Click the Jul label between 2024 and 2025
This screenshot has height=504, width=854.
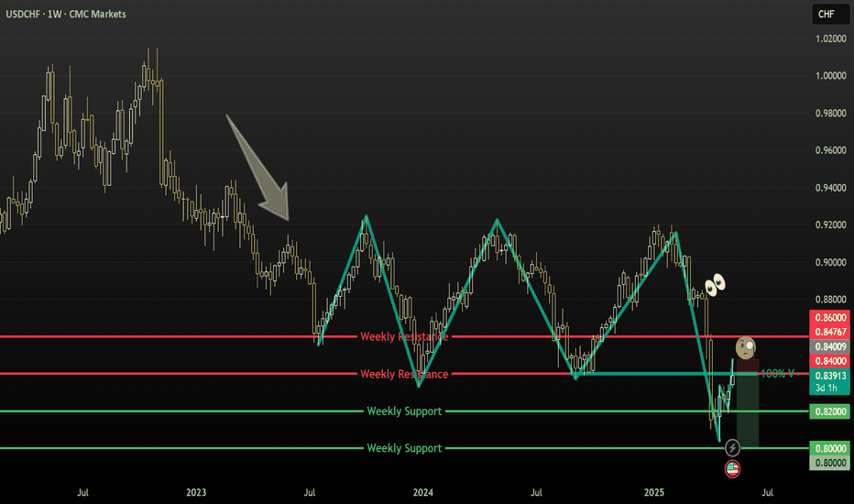click(536, 493)
